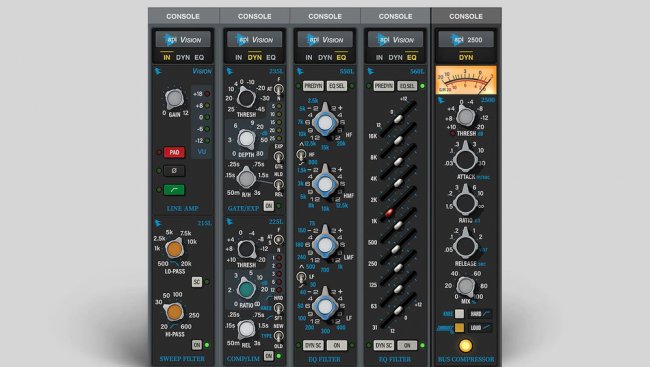This screenshot has height=367, width=650.
Task: Flip the HF shelf/peak switch on 550L
Action: (301, 155)
